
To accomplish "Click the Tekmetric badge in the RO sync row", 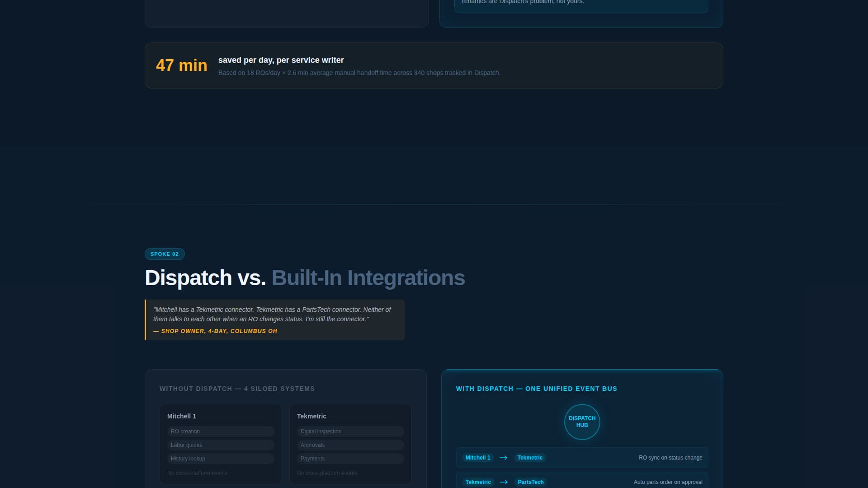I will point(530,457).
